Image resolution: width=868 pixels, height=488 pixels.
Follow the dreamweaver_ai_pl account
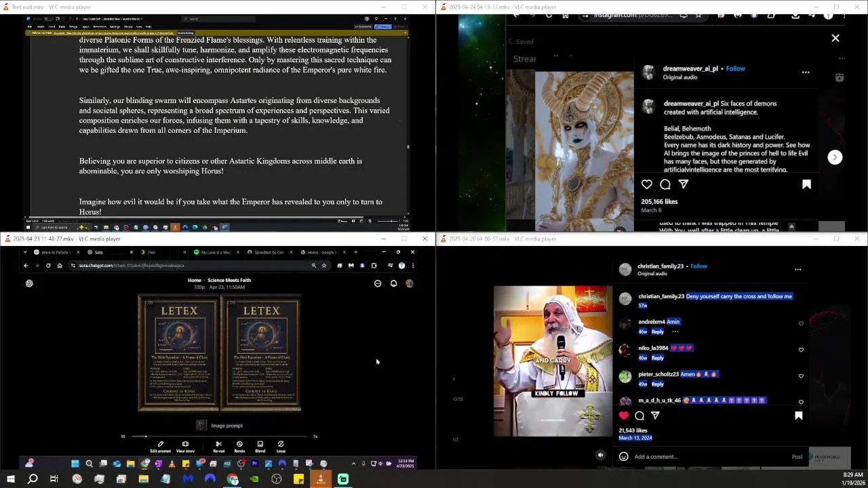point(735,68)
